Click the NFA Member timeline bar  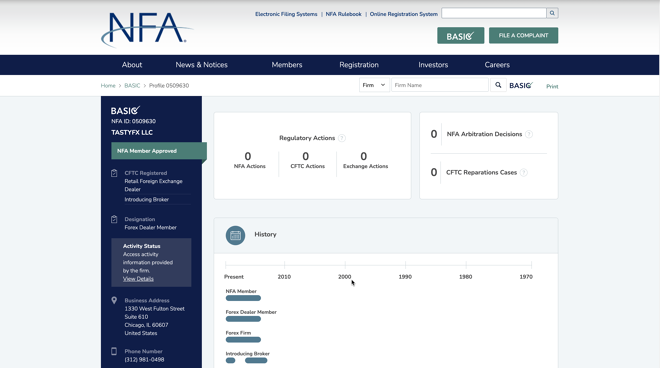(243, 298)
